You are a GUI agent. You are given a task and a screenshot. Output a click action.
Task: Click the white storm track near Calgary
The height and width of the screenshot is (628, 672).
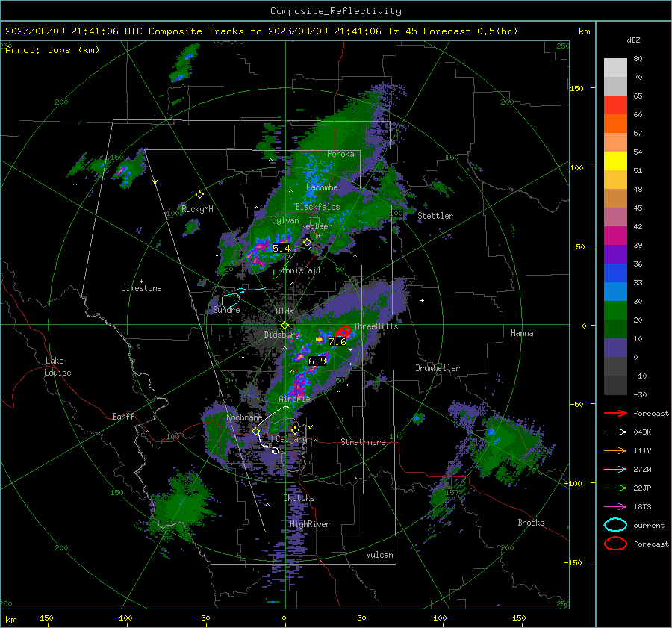[272, 430]
